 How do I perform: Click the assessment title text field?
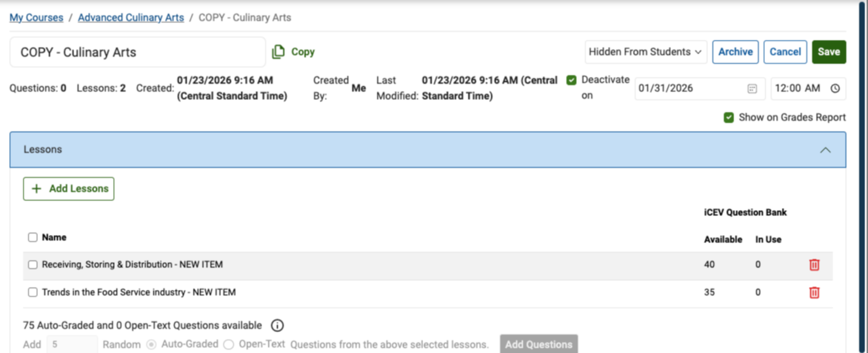click(x=137, y=52)
